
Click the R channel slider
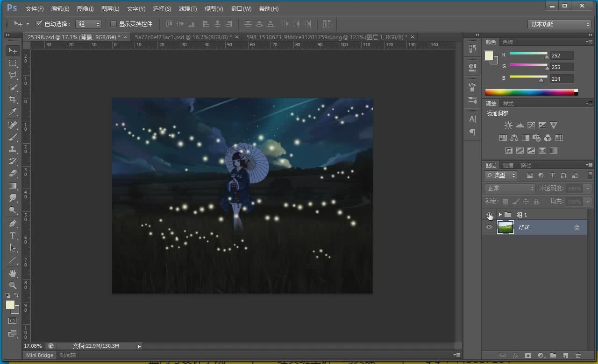[x=528, y=55]
